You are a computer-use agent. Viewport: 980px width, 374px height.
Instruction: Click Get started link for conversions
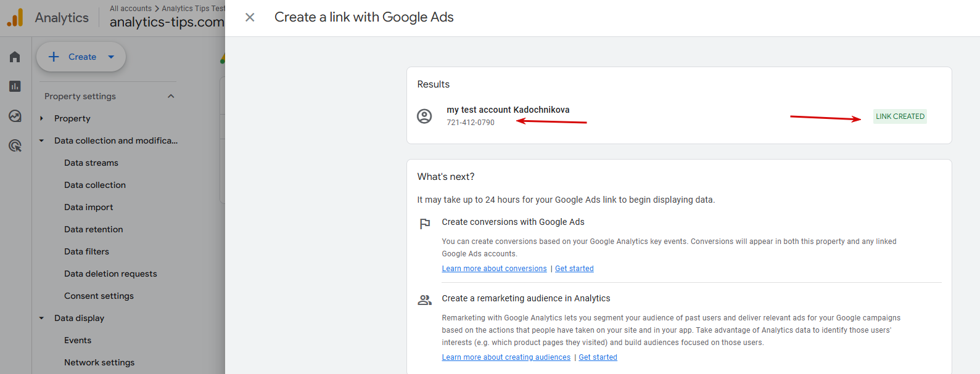(574, 269)
